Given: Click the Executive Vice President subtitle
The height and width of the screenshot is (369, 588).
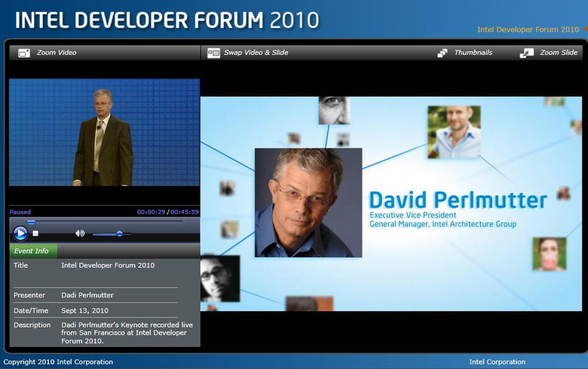Looking at the screenshot, I should click(413, 215).
